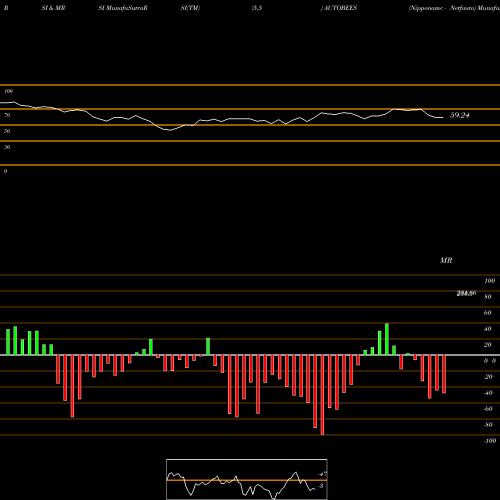Select the last red histogram bar on the right
The image size is (500, 500).
(x=444, y=374)
